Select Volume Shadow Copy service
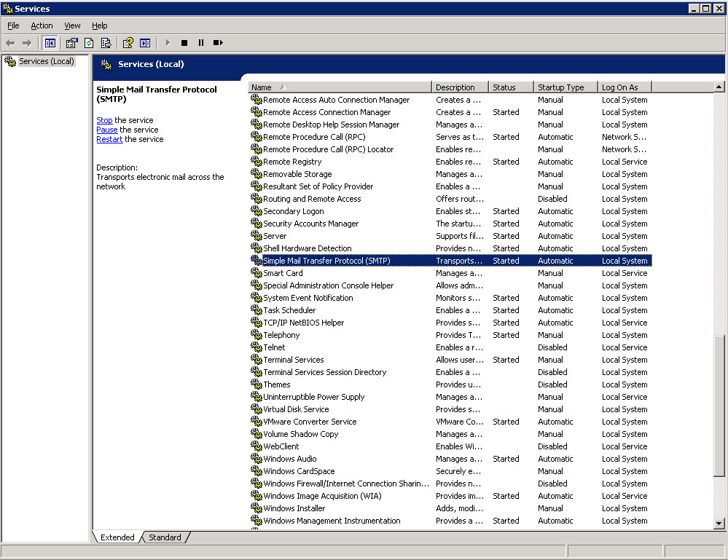Screen dimensions: 728x560 [x=300, y=434]
